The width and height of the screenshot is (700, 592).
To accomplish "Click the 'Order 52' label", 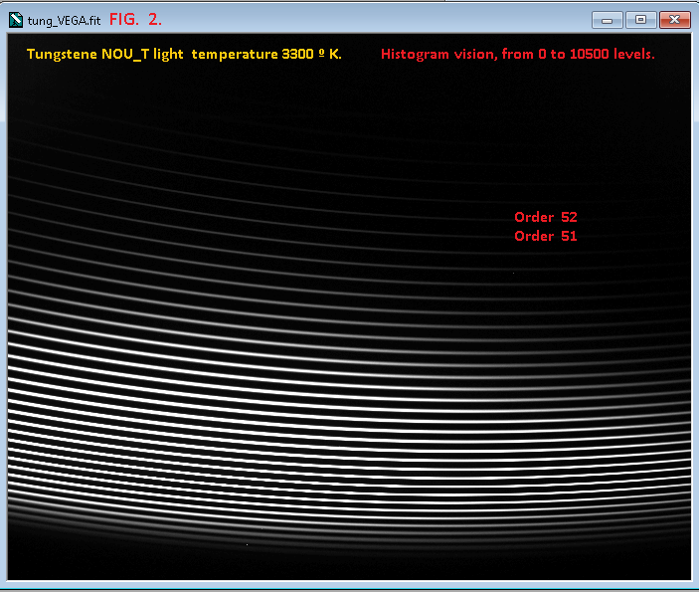I will pos(546,217).
